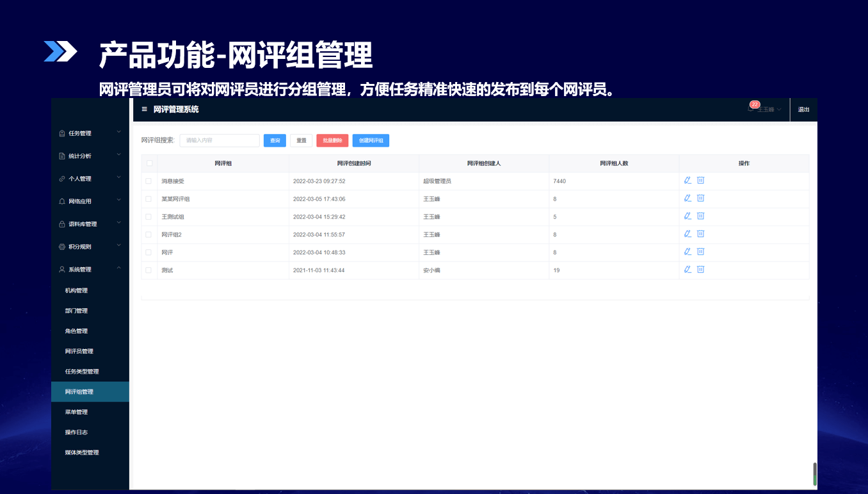The width and height of the screenshot is (868, 494).
Task: Collapse the 系统管理 section chevron
Action: (119, 269)
